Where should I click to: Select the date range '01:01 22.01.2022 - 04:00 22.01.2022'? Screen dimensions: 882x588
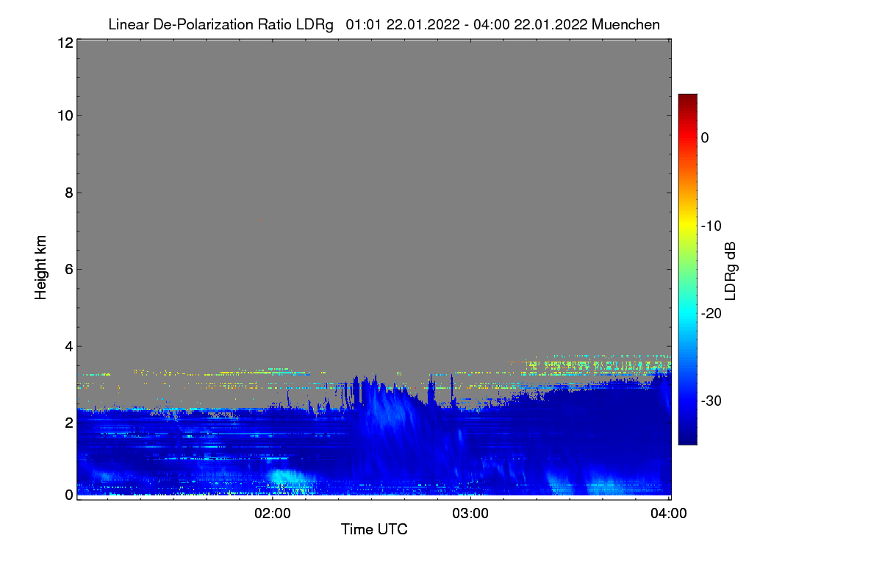[465, 24]
